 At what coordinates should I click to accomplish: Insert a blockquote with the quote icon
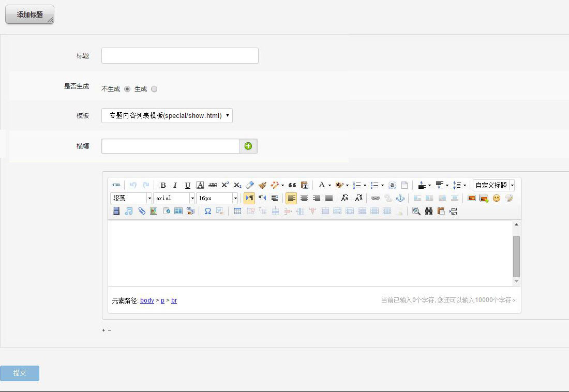292,185
